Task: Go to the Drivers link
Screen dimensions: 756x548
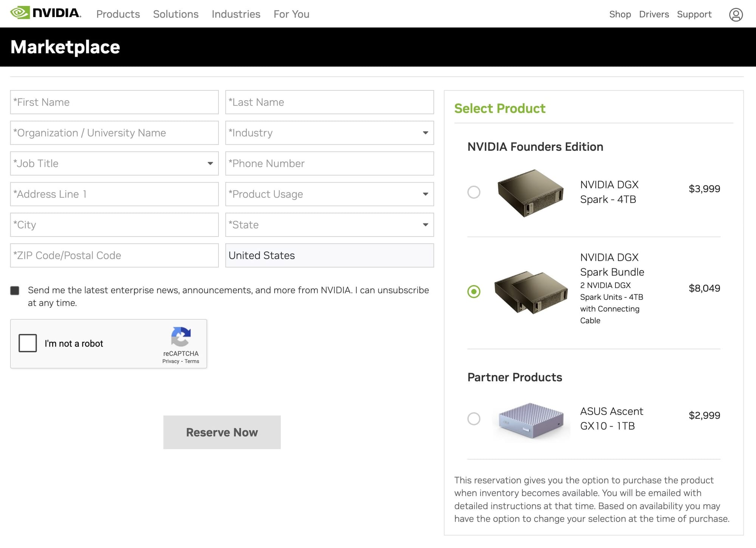Action: pyautogui.click(x=654, y=14)
